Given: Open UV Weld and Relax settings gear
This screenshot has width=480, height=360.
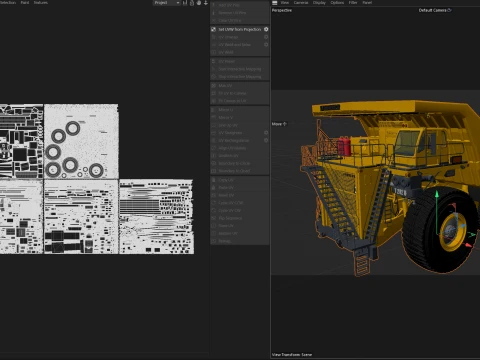Looking at the screenshot, I should [266, 45].
